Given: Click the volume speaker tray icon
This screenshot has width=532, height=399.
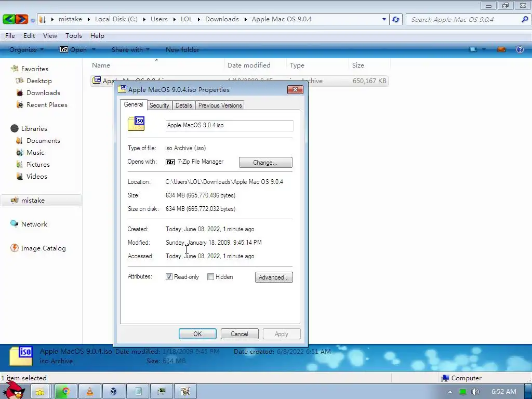Looking at the screenshot, I should tap(475, 392).
